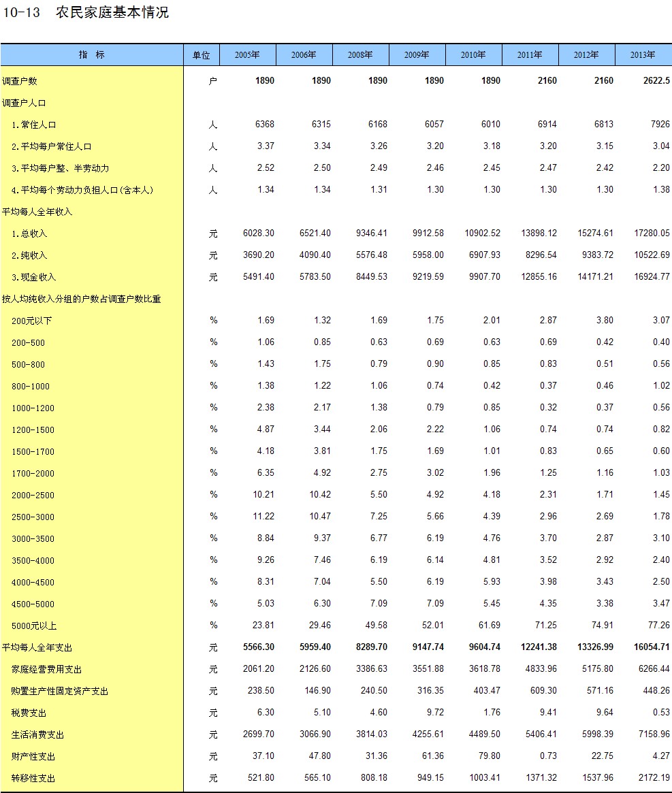672x793 pixels.
Task: Click the 2009年 column header
Action: [417, 55]
